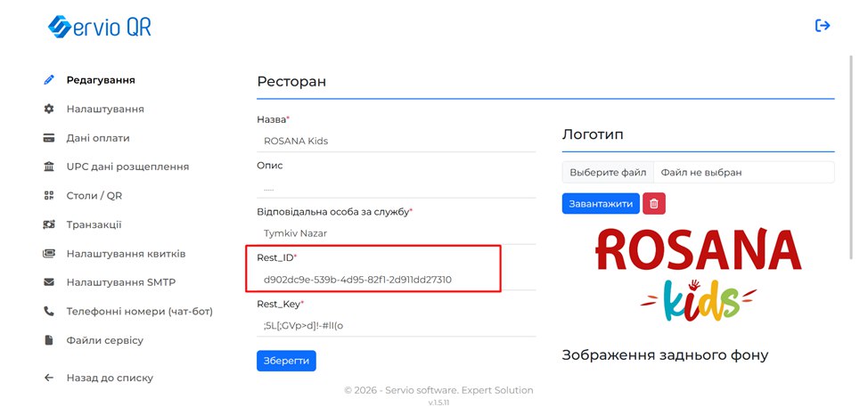Click the envelope icon for Налаштування SMTP
The image size is (868, 407).
tap(50, 282)
